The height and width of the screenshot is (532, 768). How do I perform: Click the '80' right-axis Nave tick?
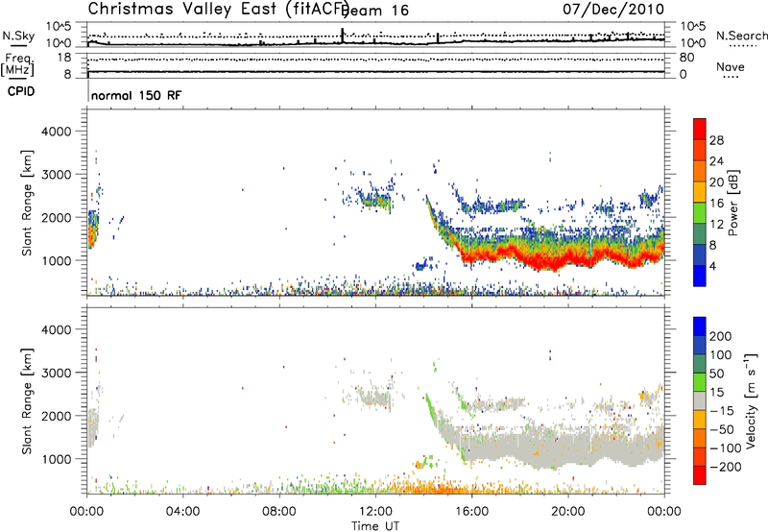[x=686, y=58]
